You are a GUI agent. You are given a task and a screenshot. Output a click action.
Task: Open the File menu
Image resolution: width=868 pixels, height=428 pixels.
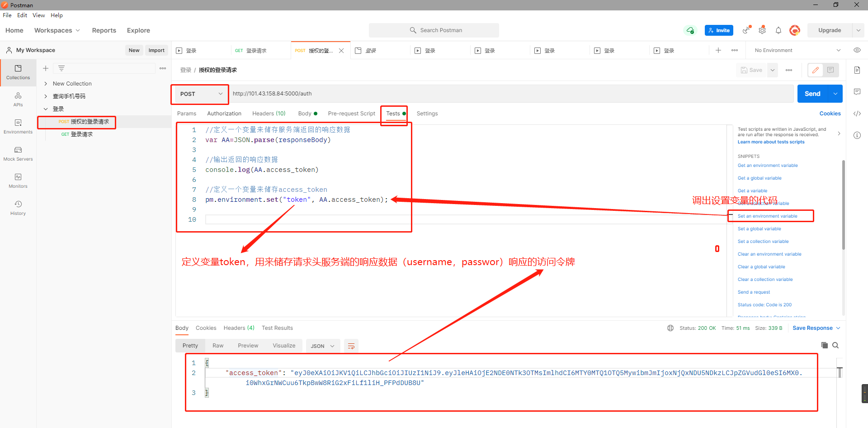(7, 15)
